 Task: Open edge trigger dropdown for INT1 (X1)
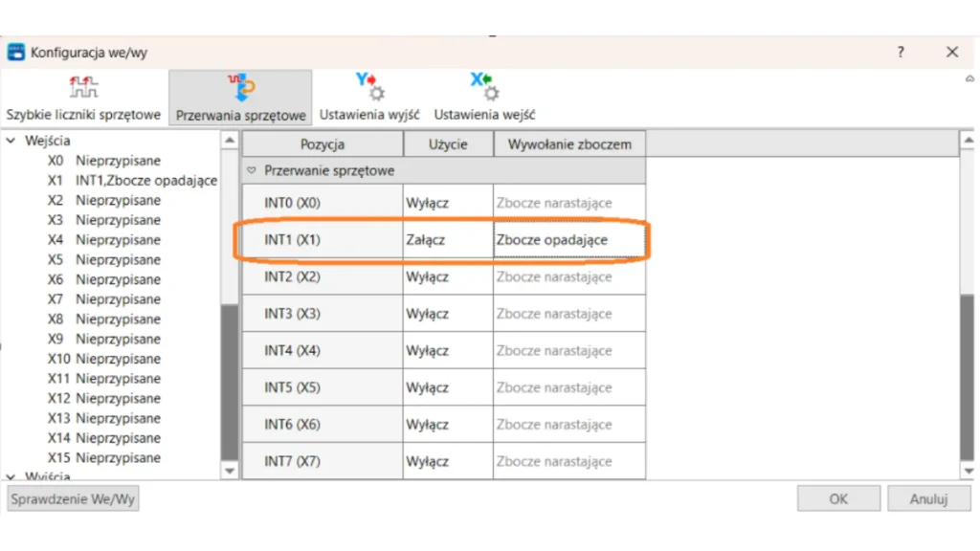pos(569,240)
